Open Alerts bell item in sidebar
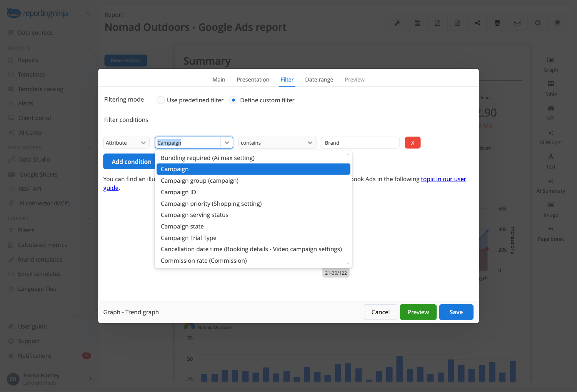Screen dimensions: 577x392 click(25, 103)
